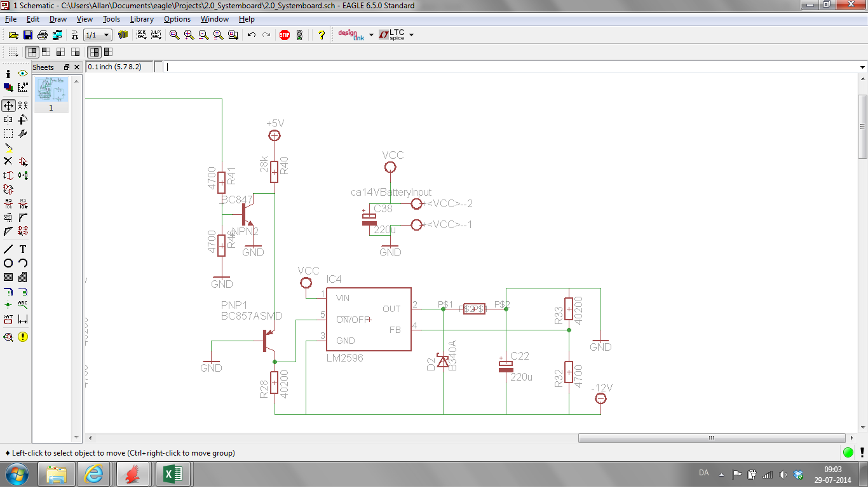
Task: Run ERC with the magnifier-gate icon
Action: point(8,337)
